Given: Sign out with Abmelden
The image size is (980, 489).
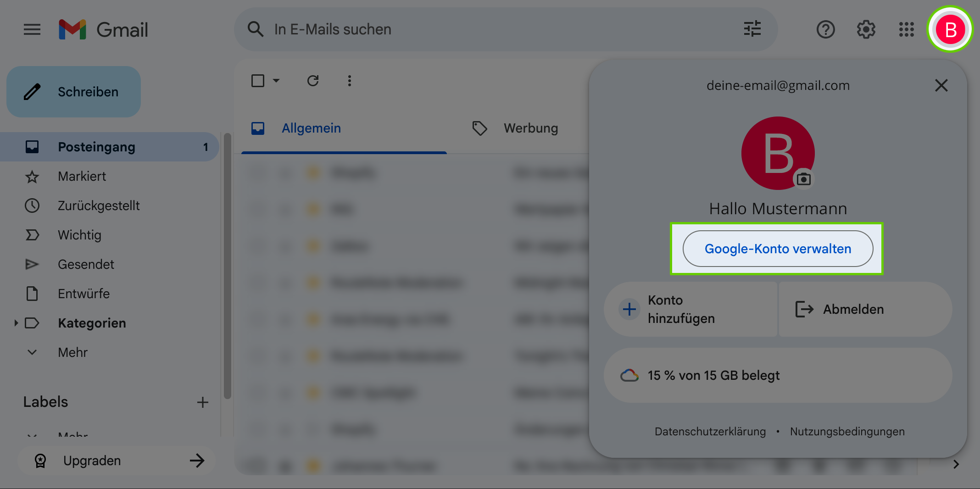Looking at the screenshot, I should click(x=865, y=309).
